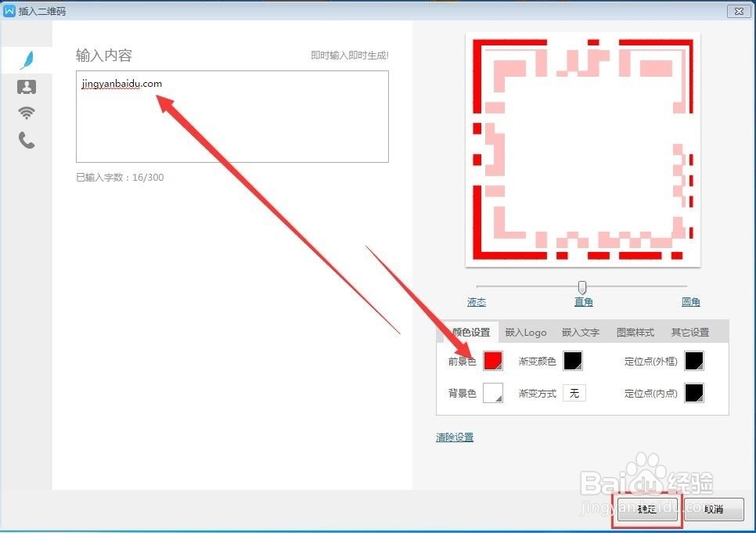Viewport: 756px width, 533px height.
Task: Open the 嵌入文字 tab
Action: tap(581, 332)
